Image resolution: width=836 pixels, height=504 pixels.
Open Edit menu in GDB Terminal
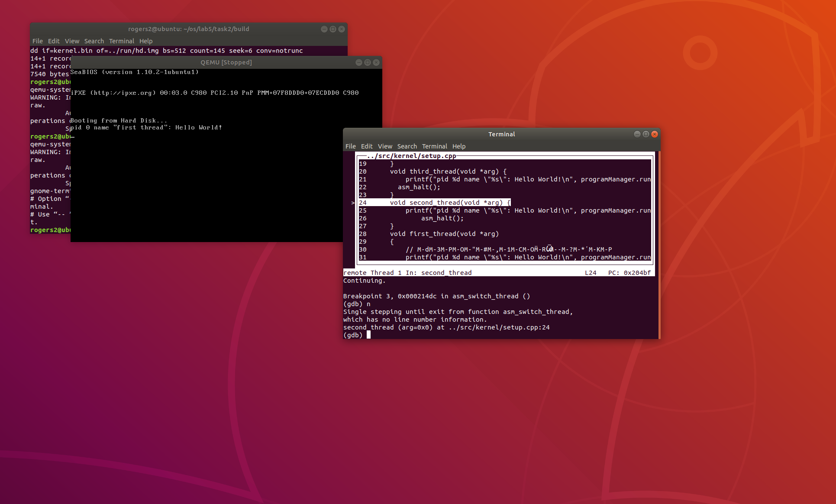click(367, 146)
